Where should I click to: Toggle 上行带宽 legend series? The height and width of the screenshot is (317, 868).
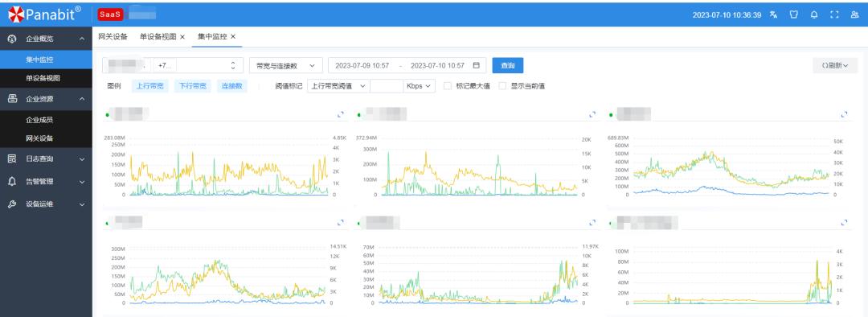150,86
